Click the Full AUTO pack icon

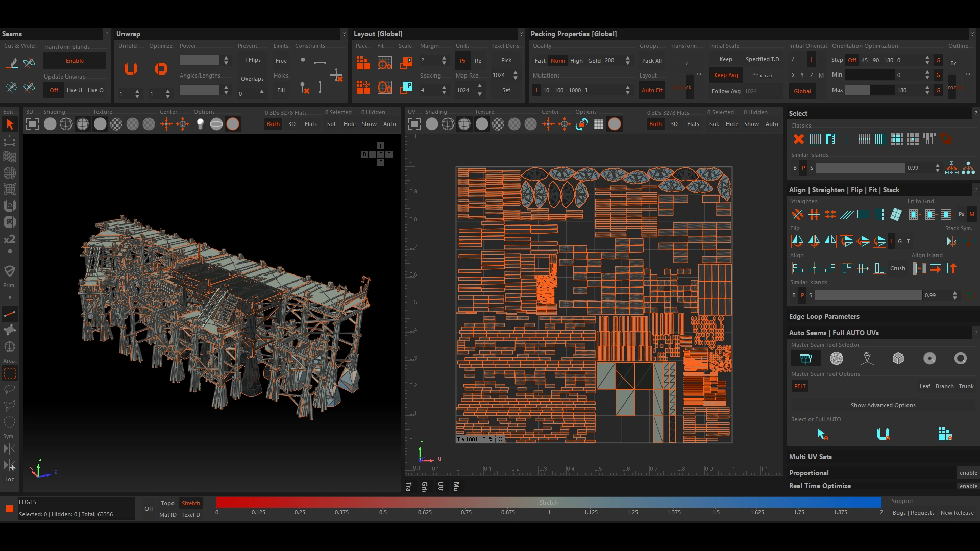[x=945, y=434]
